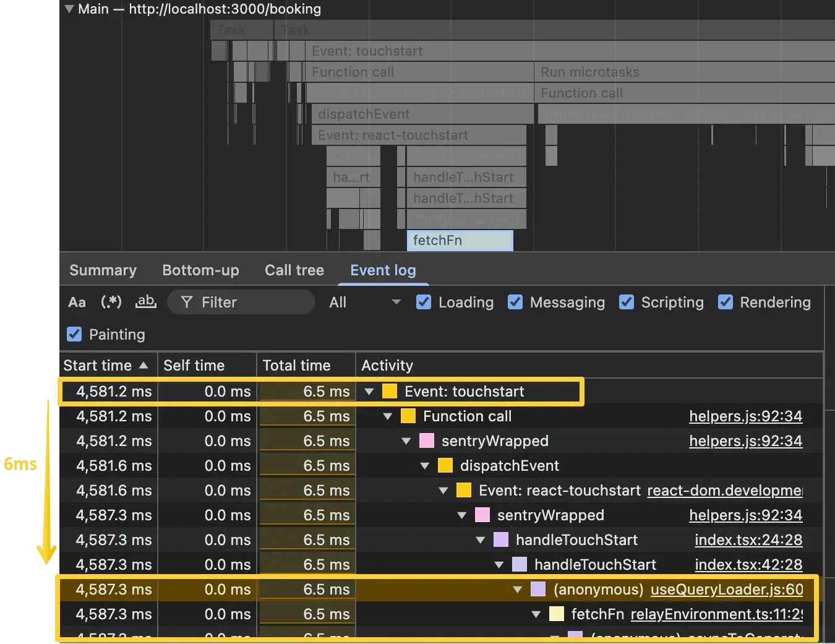Toggle the Painting checkbox

tap(74, 335)
